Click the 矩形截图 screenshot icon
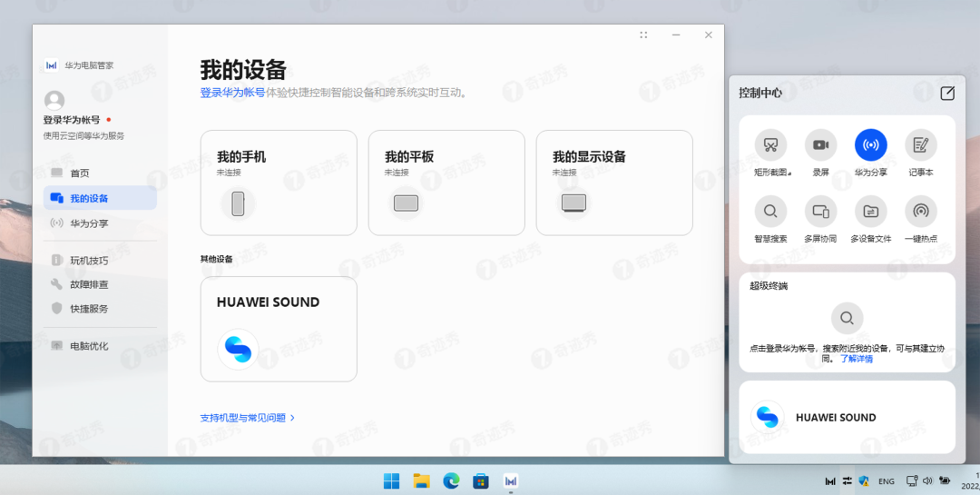This screenshot has width=980, height=495. pyautogui.click(x=770, y=145)
